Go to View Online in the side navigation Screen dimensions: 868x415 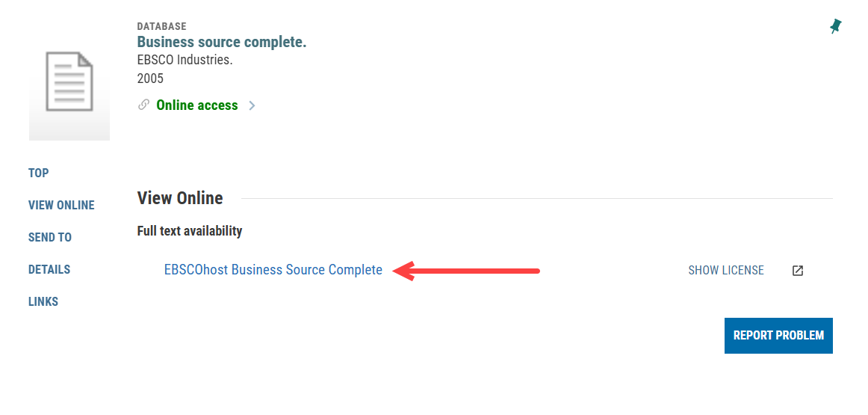pyautogui.click(x=61, y=205)
